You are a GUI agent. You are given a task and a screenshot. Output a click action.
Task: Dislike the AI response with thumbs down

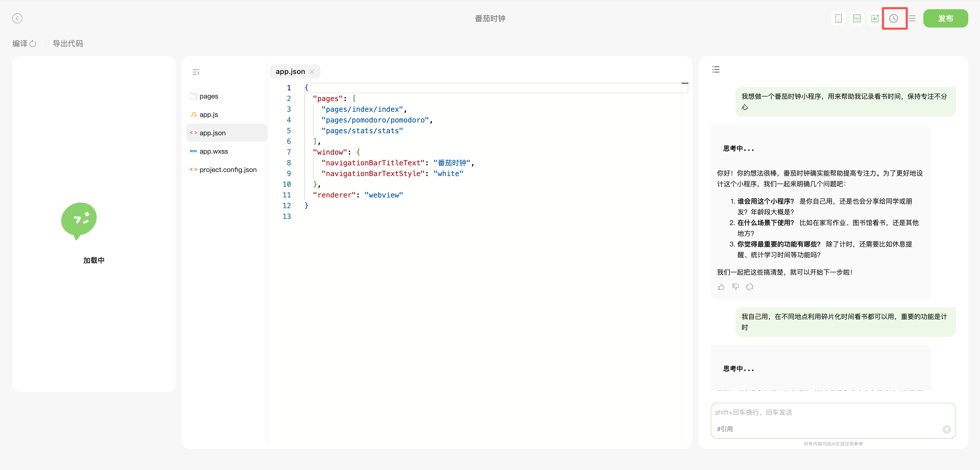735,287
